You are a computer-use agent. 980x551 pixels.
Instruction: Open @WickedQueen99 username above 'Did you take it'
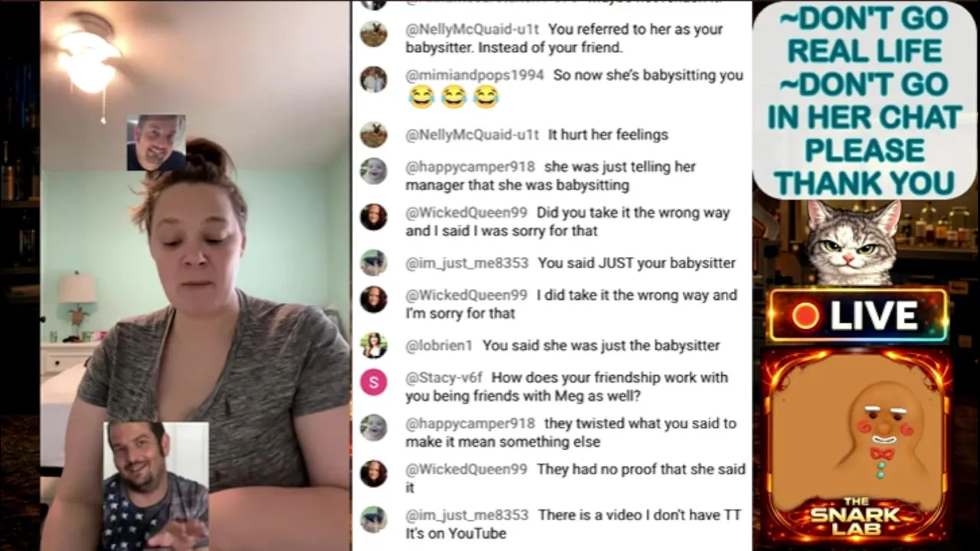coord(466,213)
